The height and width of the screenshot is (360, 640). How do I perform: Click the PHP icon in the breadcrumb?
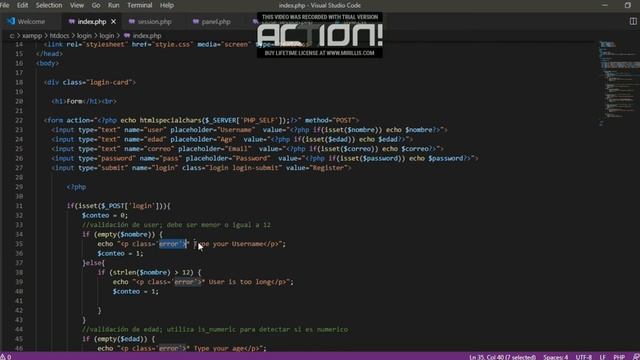[127, 36]
